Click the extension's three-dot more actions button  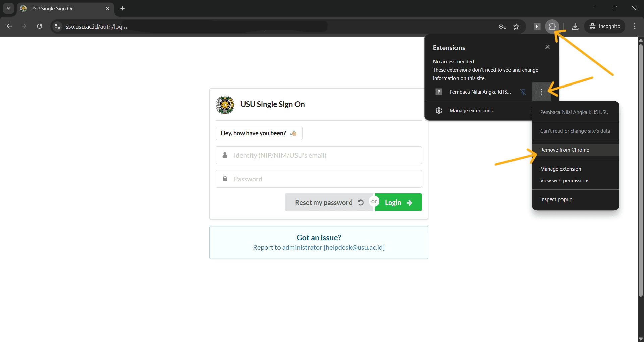pyautogui.click(x=541, y=92)
